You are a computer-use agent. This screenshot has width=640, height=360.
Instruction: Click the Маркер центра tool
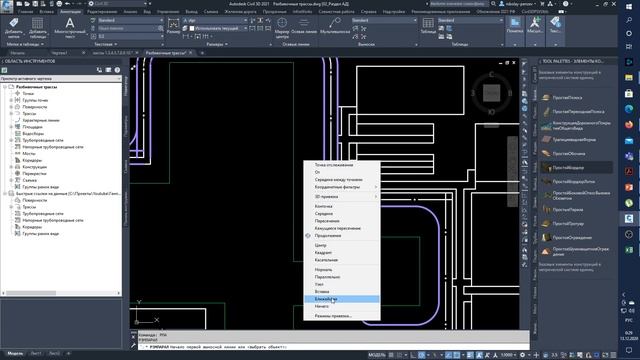282,28
